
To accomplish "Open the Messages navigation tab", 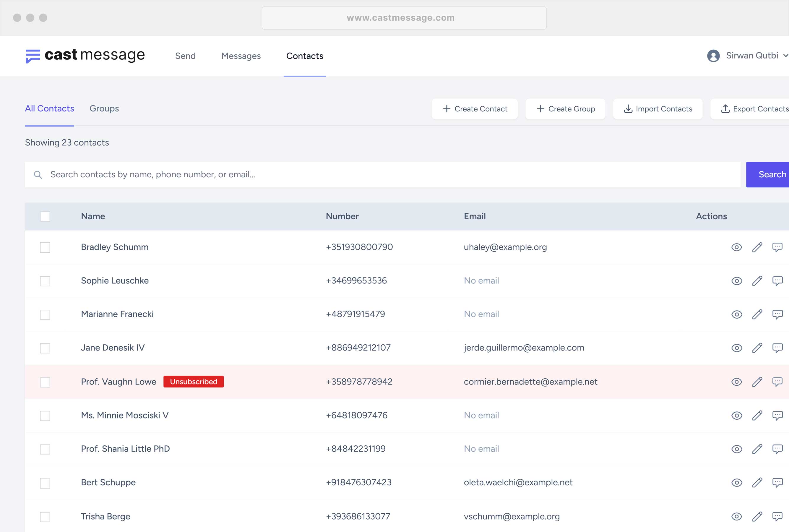I will click(241, 56).
